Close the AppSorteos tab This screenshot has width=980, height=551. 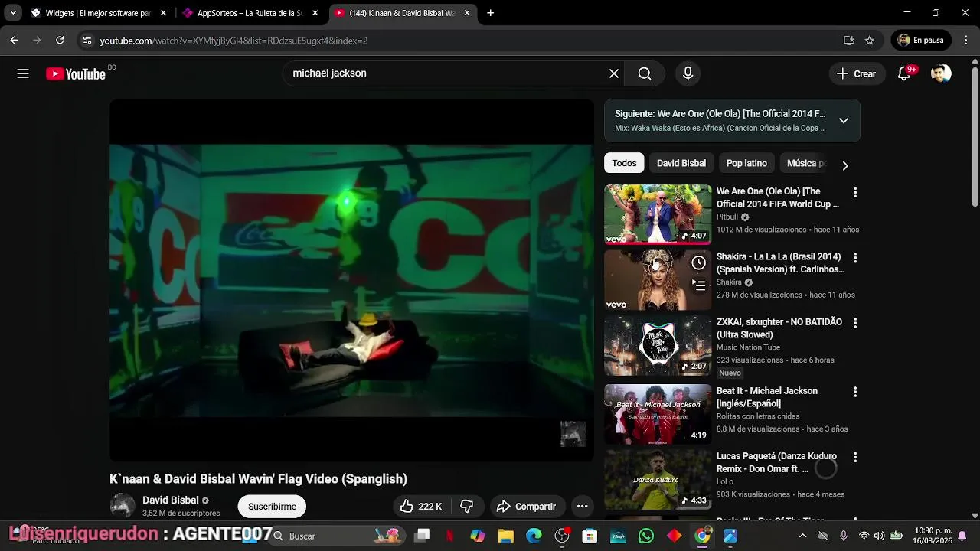pyautogui.click(x=315, y=13)
